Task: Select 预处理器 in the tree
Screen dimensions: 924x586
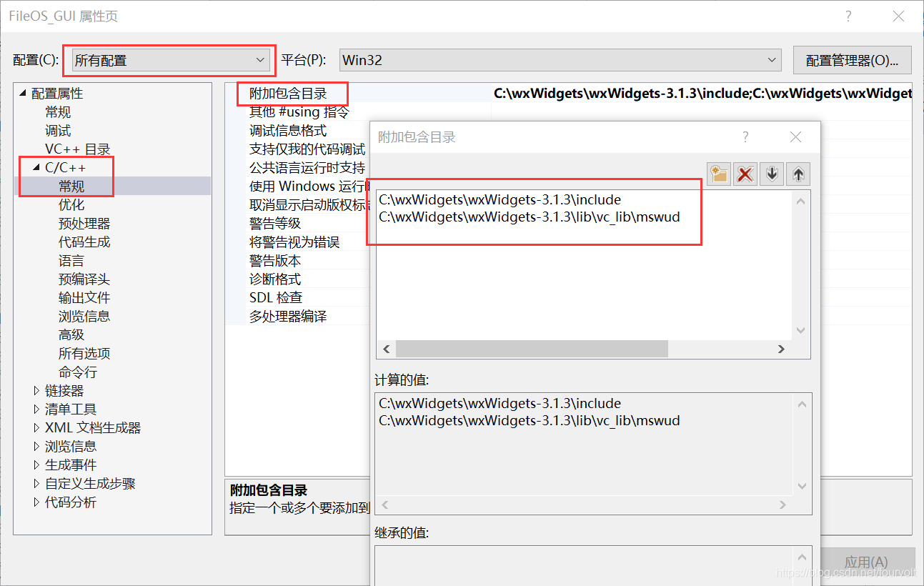Action: pos(84,224)
